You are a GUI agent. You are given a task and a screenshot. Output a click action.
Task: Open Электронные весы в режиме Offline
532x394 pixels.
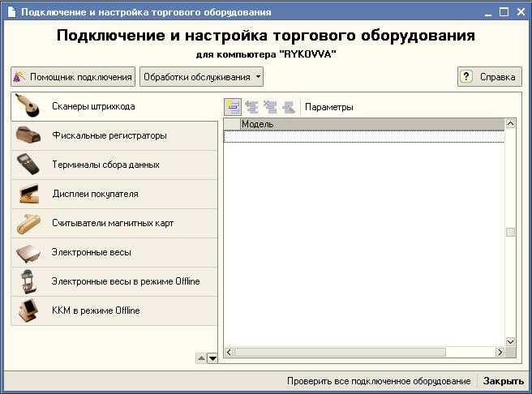click(114, 281)
